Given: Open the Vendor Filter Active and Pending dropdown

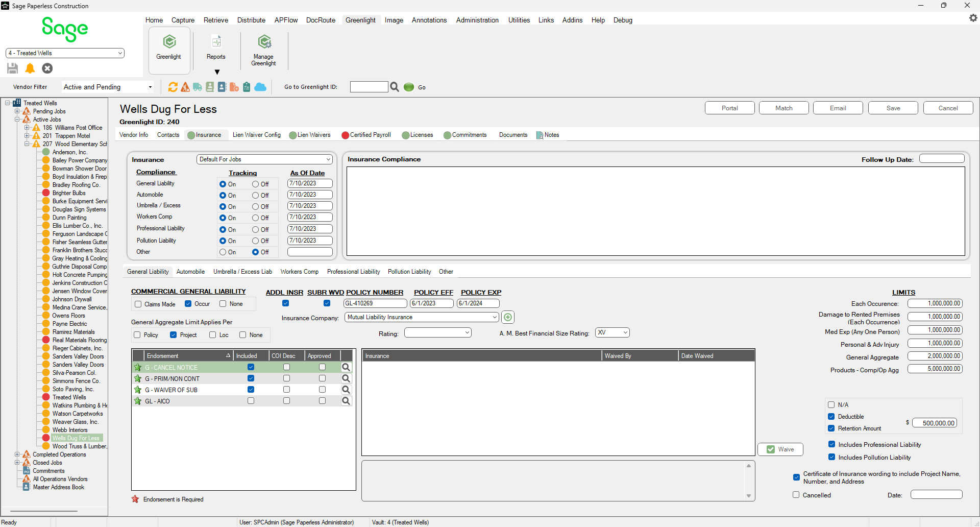Looking at the screenshot, I should 108,87.
